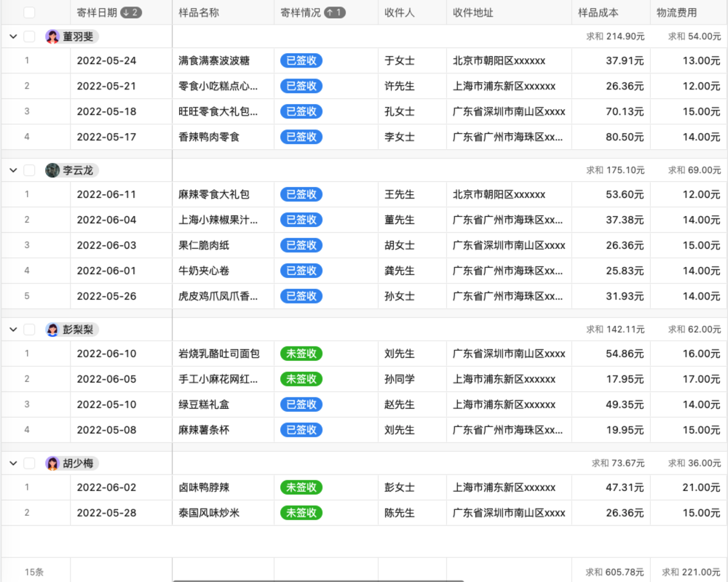Check the select-all checkbox in the header row
Screen dimensions: 728x582
tap(29, 12)
